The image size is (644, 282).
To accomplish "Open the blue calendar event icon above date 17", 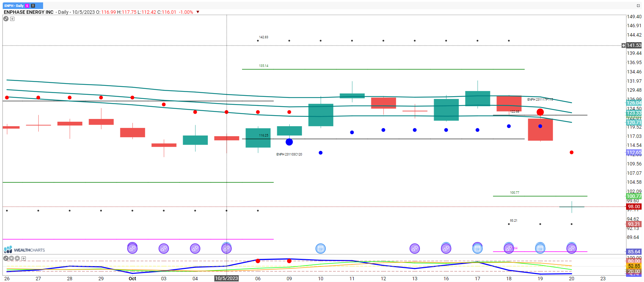I will [477, 248].
